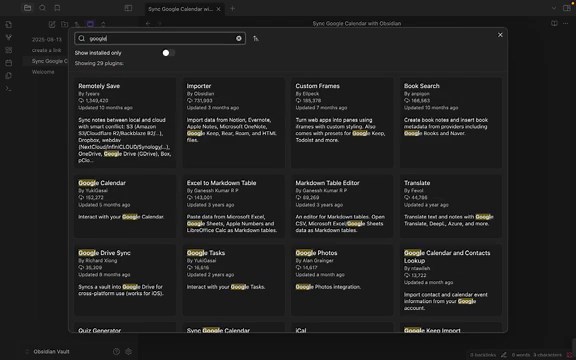Image resolution: width=576 pixels, height=360 pixels.
Task: Expand tab list dropdown chevron
Action: 554,8
